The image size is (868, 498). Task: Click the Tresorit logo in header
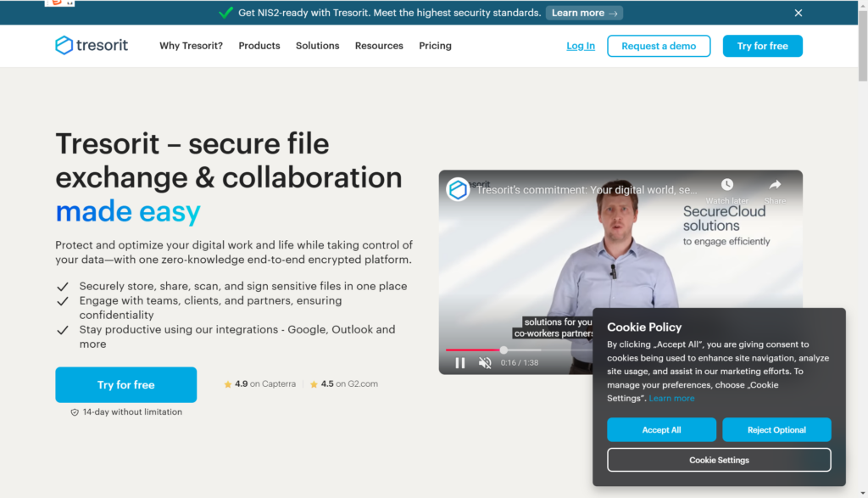click(x=92, y=46)
